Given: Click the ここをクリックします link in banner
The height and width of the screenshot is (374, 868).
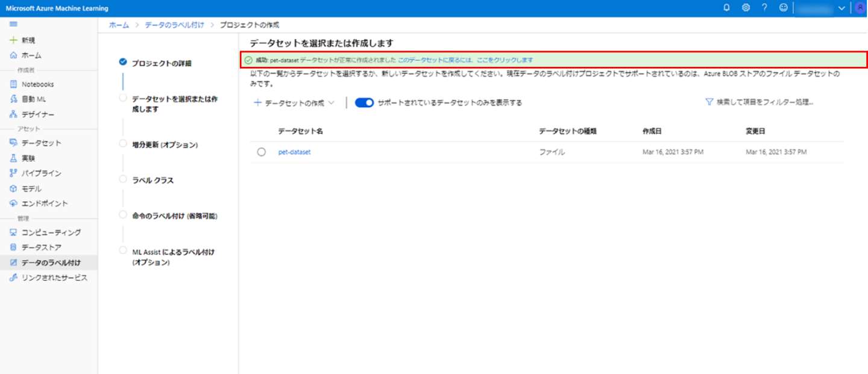Looking at the screenshot, I should (x=505, y=60).
